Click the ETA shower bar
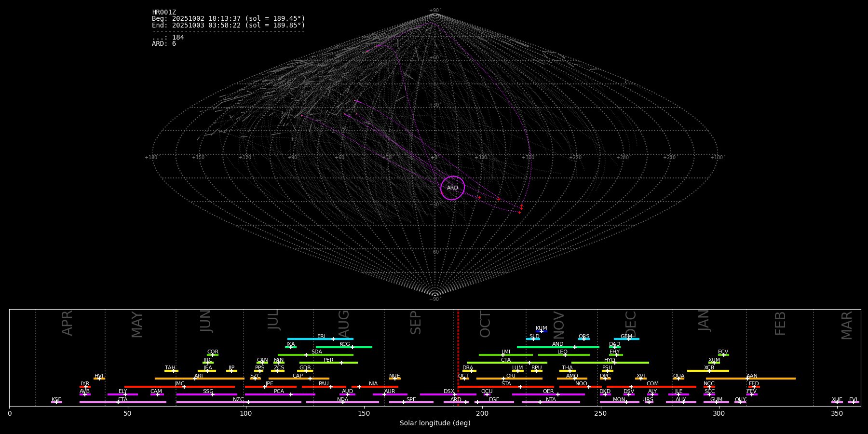This screenshot has width=868, height=434. point(122,402)
